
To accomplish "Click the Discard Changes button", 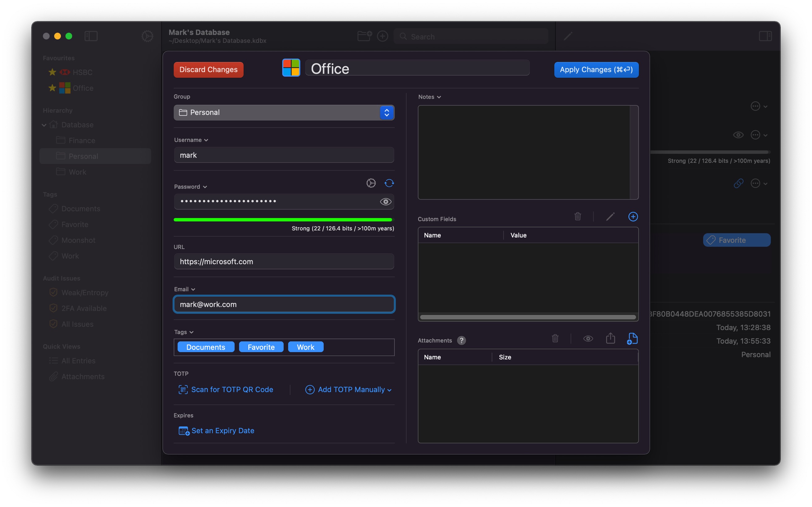I will [x=208, y=70].
